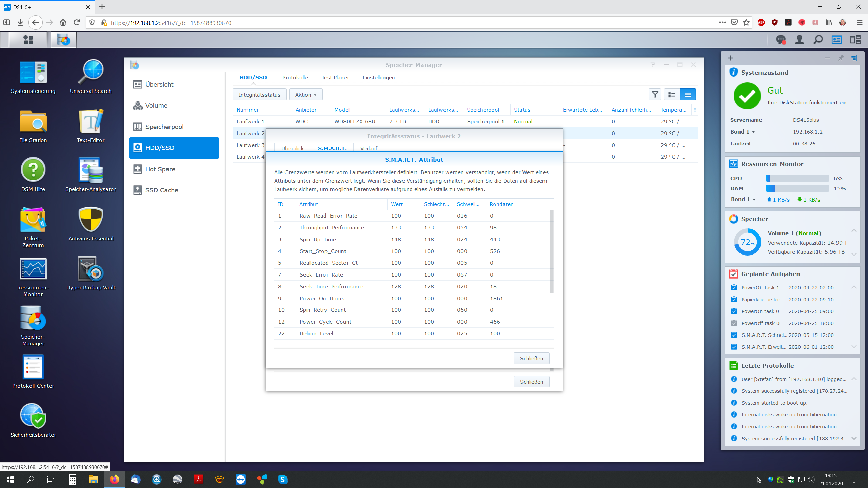Switch to the Verlauf tab

tap(369, 148)
